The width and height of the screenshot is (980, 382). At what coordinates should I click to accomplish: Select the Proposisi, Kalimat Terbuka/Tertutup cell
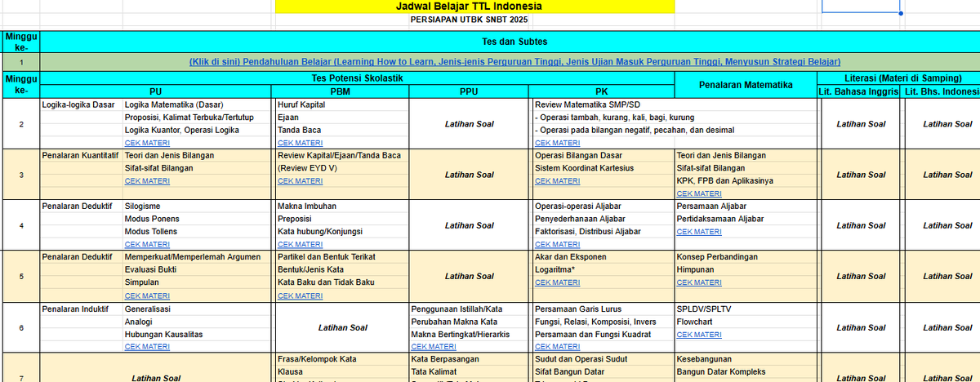198,118
